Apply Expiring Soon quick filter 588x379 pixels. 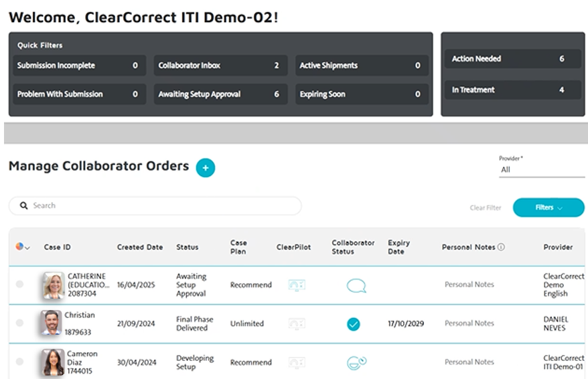tap(362, 94)
